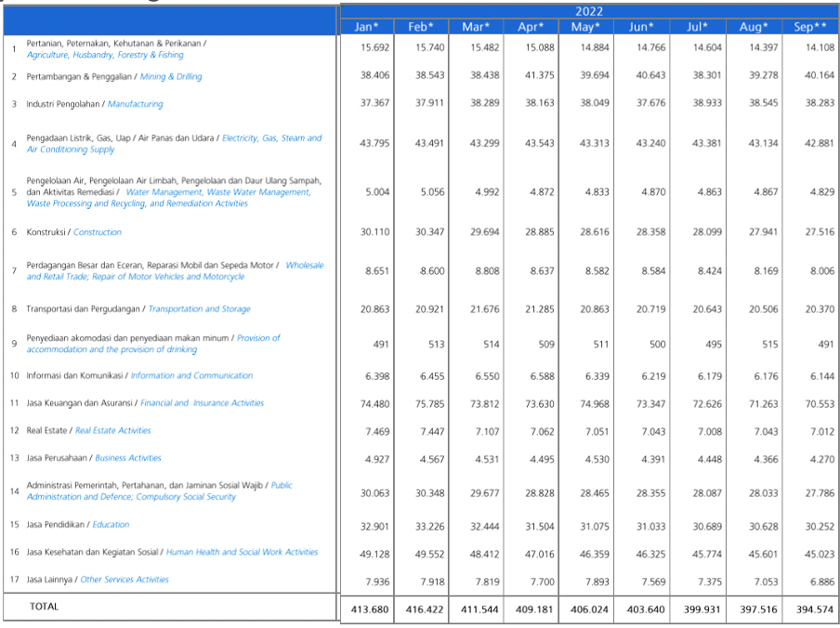This screenshot has height=628, width=840.
Task: Select Mar construction value 29.694
Action: pos(485,232)
